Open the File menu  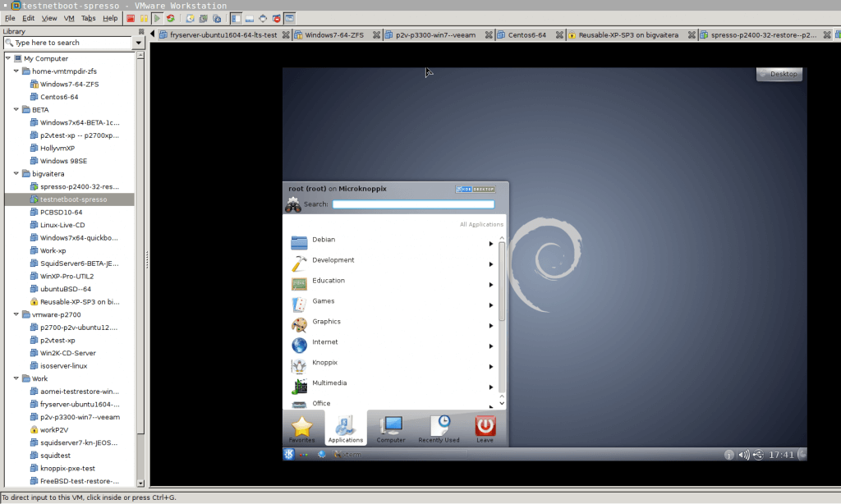(x=10, y=18)
